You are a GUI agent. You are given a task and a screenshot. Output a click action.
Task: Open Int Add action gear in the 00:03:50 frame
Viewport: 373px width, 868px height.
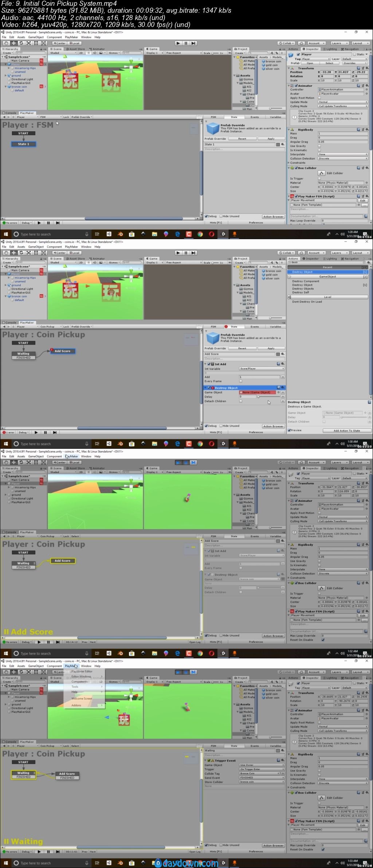(282, 364)
